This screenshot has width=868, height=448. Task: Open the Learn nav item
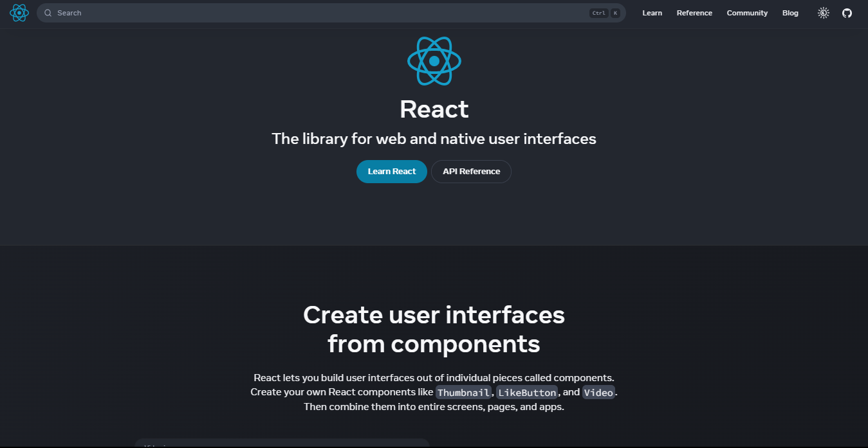tap(652, 13)
